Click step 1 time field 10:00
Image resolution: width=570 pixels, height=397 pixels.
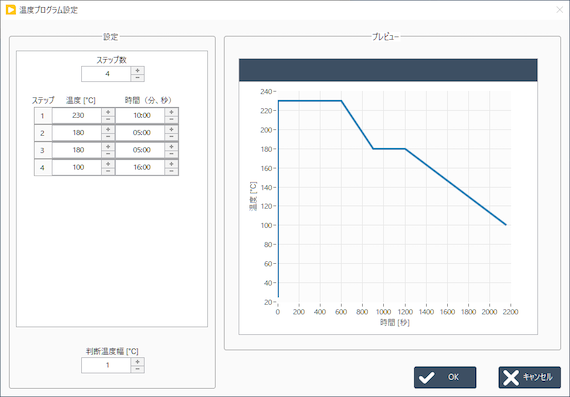click(141, 116)
